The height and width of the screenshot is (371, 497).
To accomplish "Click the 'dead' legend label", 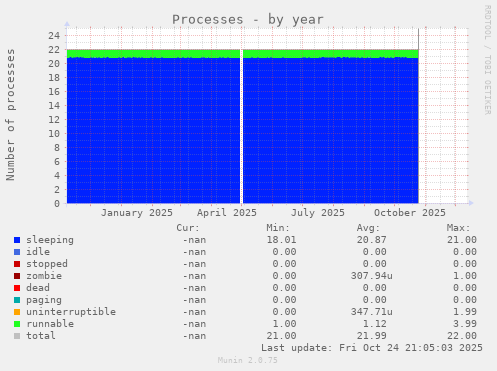I will point(38,288).
